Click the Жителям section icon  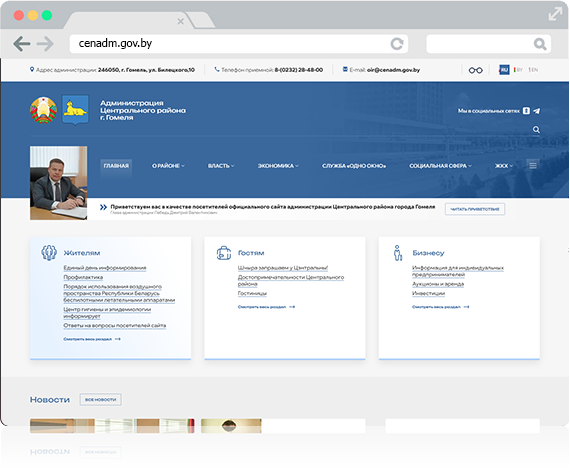coord(49,253)
